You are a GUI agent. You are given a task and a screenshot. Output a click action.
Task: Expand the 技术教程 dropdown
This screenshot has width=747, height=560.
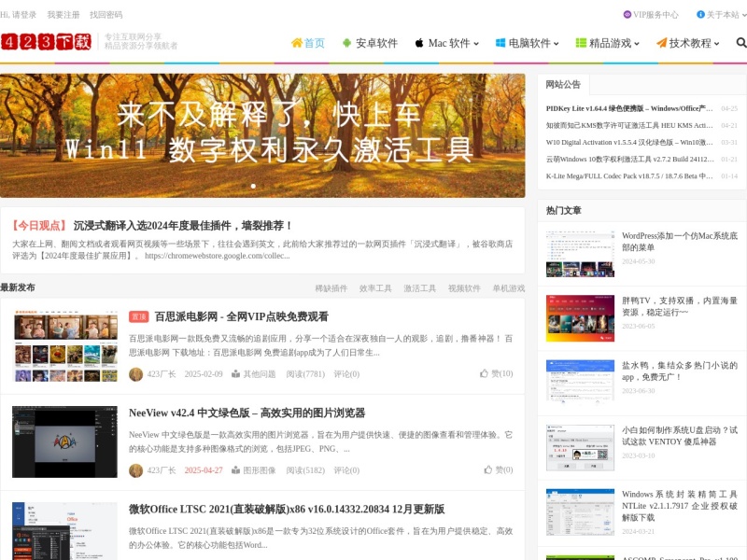[x=716, y=44]
